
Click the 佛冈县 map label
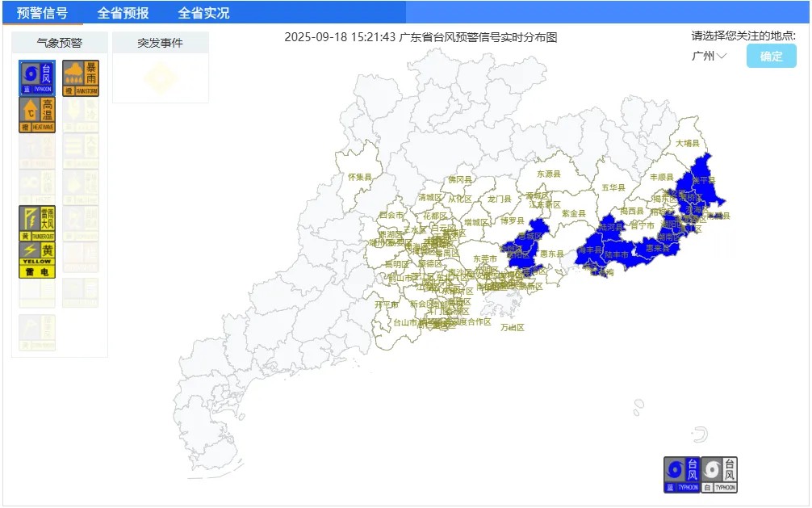pos(460,180)
